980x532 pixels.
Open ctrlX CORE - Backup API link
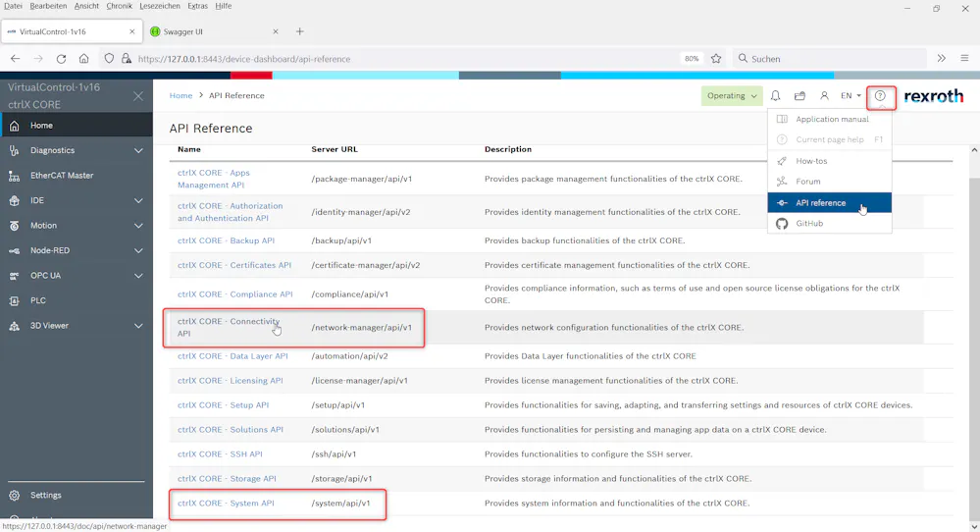(226, 240)
